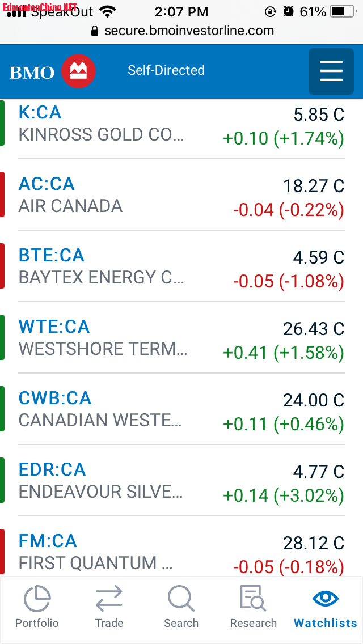Switch to the Portfolio tab label
Viewport: 363px width, 644px height.
click(37, 623)
